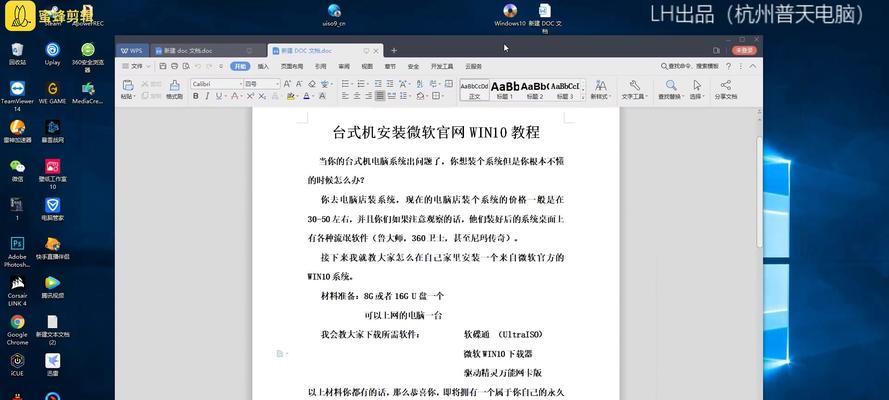Apply the 标题 1 heading style
The image size is (889, 400).
[x=505, y=90]
